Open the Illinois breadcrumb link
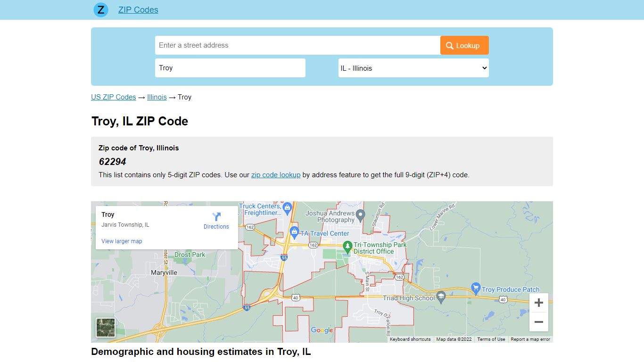This screenshot has width=644, height=362. [x=157, y=97]
